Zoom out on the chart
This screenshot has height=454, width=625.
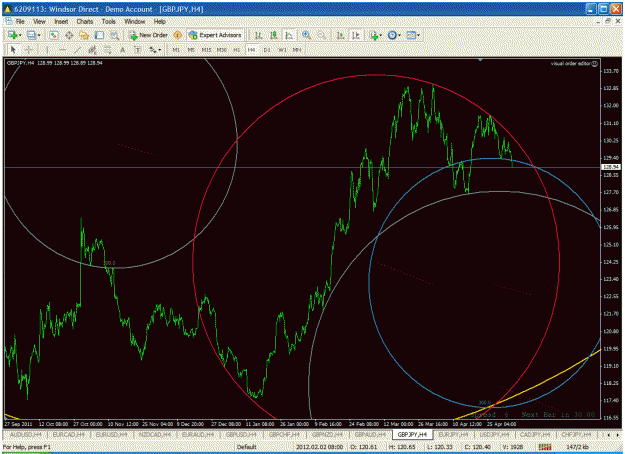(322, 35)
